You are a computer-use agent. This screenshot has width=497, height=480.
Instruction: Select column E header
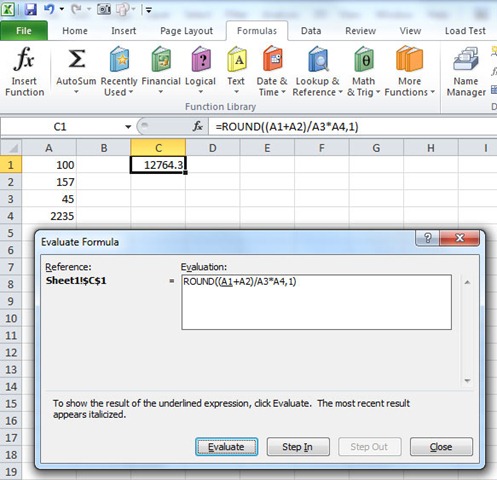pos(267,148)
